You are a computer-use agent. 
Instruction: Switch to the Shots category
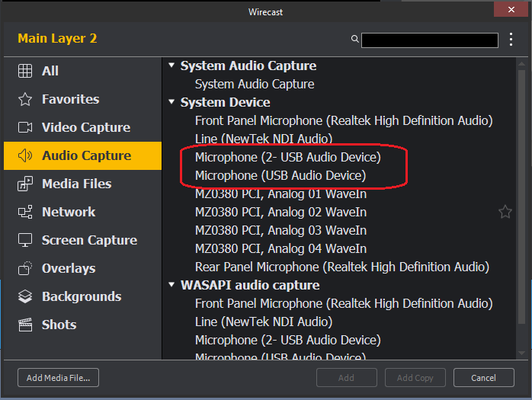coord(83,325)
